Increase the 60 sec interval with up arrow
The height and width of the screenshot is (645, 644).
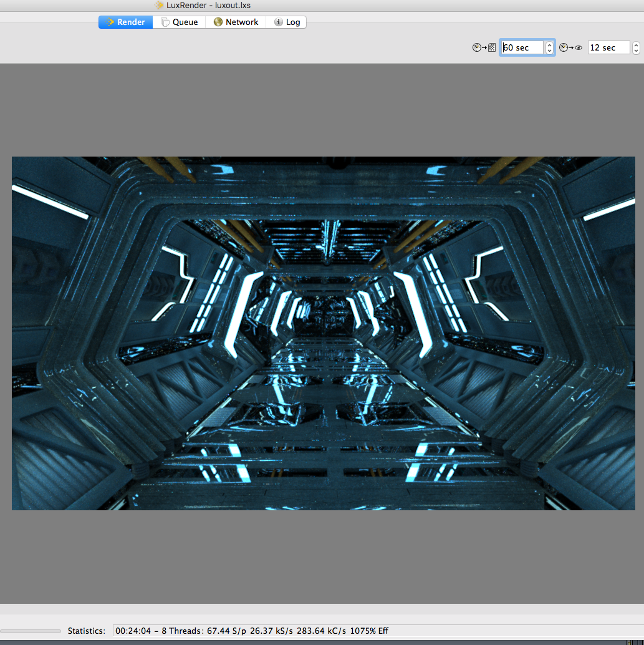[549, 44]
